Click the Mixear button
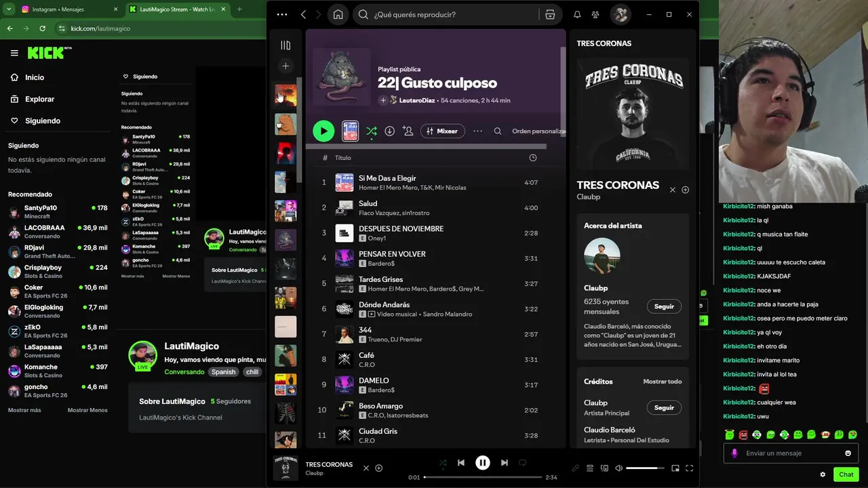Screen dimensions: 868x488 coord(443,131)
